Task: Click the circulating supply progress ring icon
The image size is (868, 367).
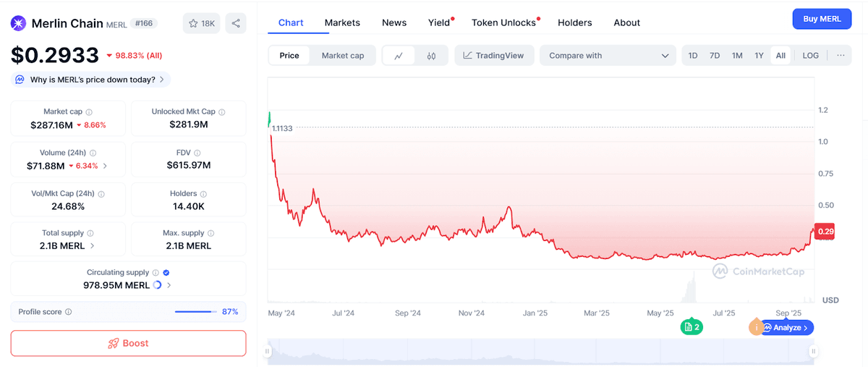Action: (x=158, y=285)
